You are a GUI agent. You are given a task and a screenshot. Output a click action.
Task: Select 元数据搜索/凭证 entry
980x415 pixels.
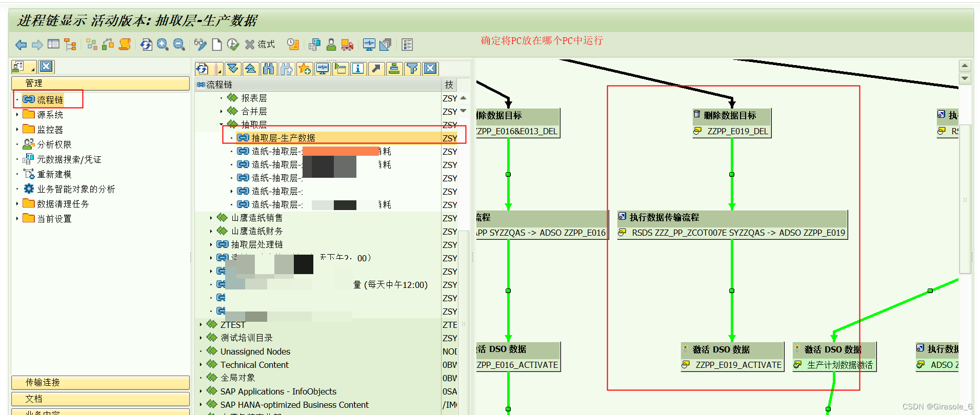pos(69,159)
